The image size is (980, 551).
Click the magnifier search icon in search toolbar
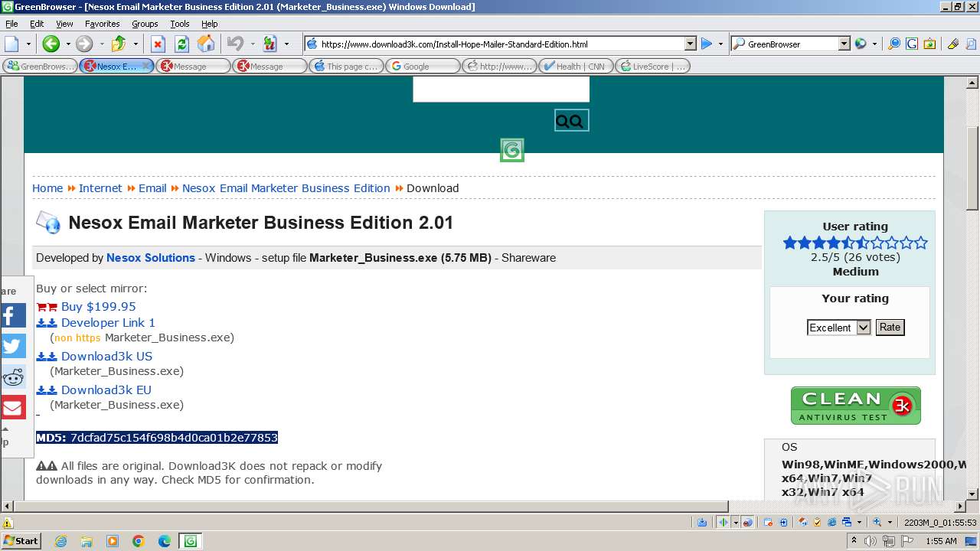(893, 44)
